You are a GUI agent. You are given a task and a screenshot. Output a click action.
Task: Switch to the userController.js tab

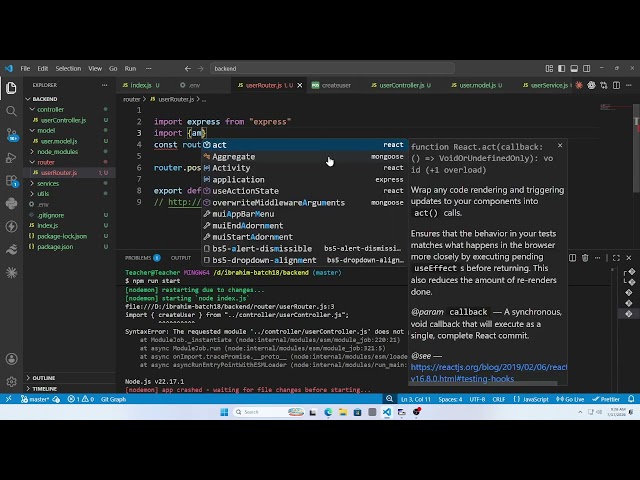pyautogui.click(x=401, y=85)
